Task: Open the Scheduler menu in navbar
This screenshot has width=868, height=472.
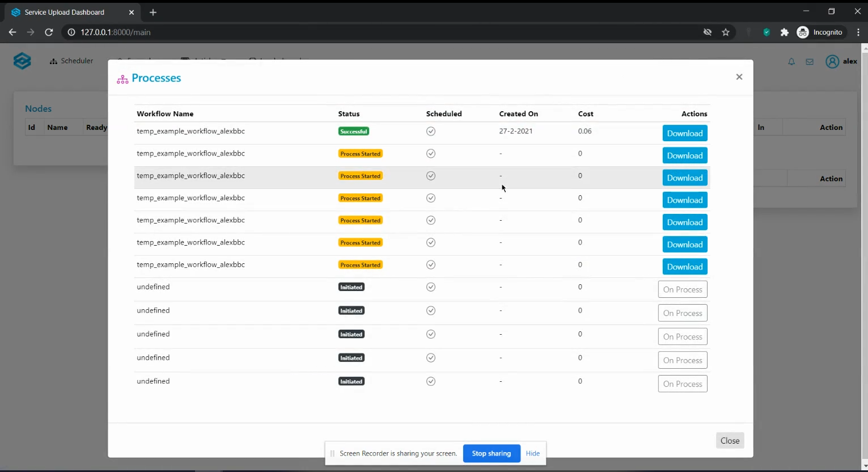Action: coord(71,61)
